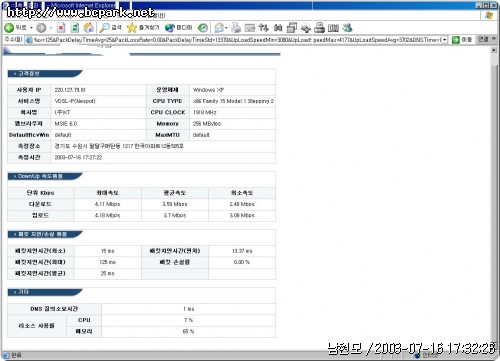Viewport: 500px width, 361px height.
Task: Click the 125 ms packet delay value
Action: [107, 262]
